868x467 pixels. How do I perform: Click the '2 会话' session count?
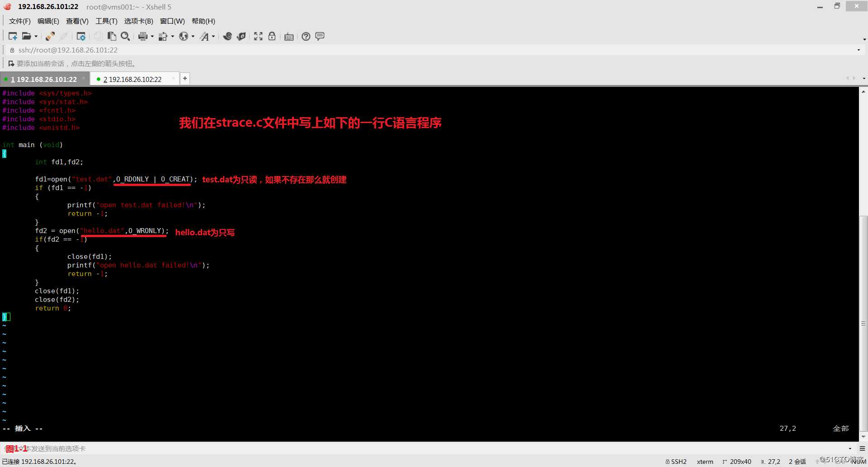click(x=797, y=462)
